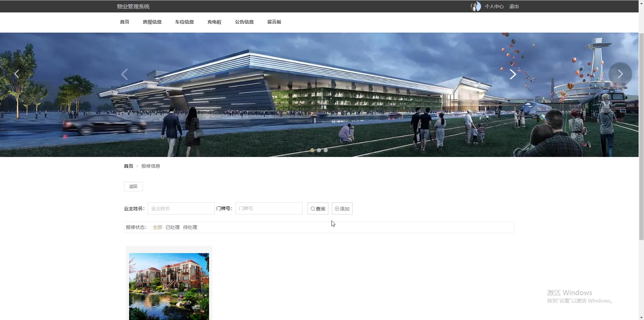Focus the 业主姓名 input field
The width and height of the screenshot is (644, 320).
(x=181, y=208)
